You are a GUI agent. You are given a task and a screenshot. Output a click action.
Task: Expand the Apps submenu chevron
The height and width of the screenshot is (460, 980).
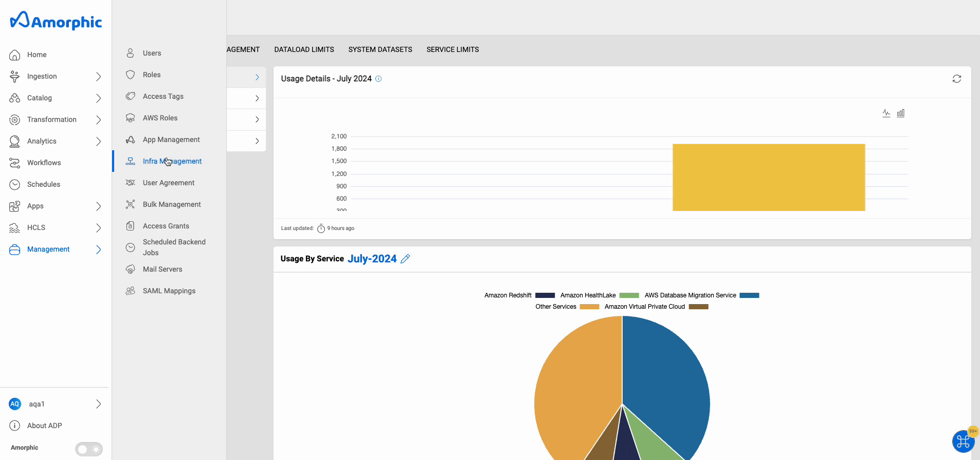click(98, 206)
